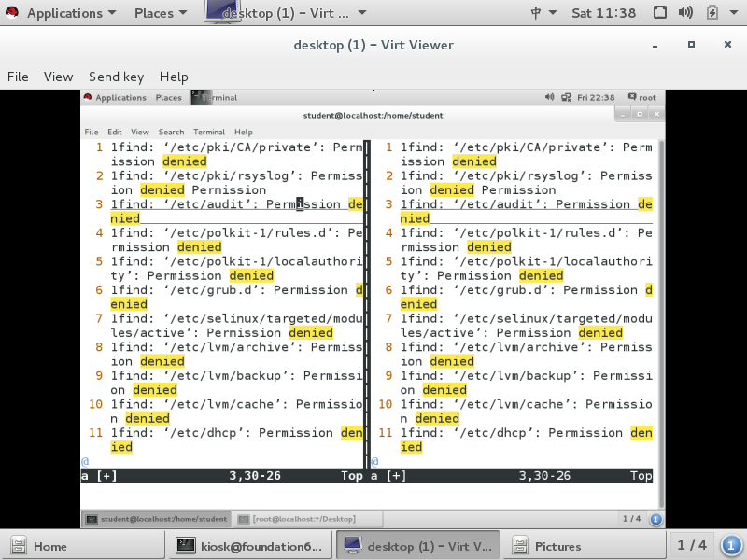
Task: Click '/etc/dhcp' line in left pane
Action: click(x=237, y=440)
